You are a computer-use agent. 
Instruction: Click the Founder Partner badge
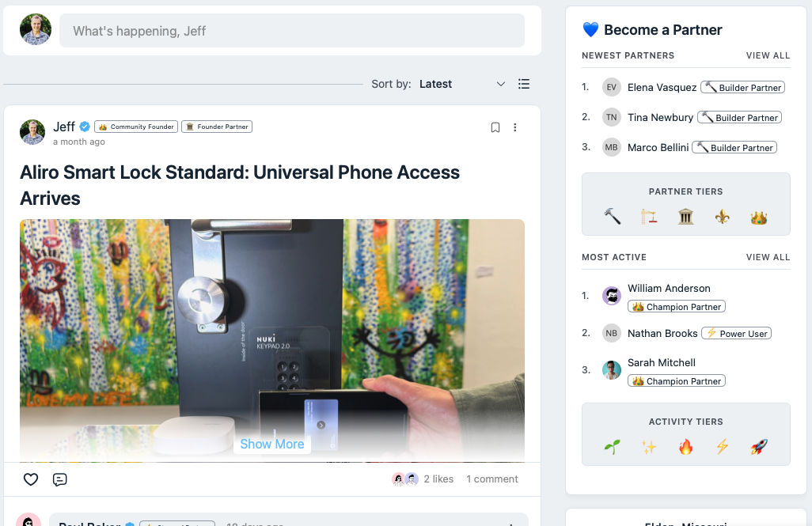point(217,127)
